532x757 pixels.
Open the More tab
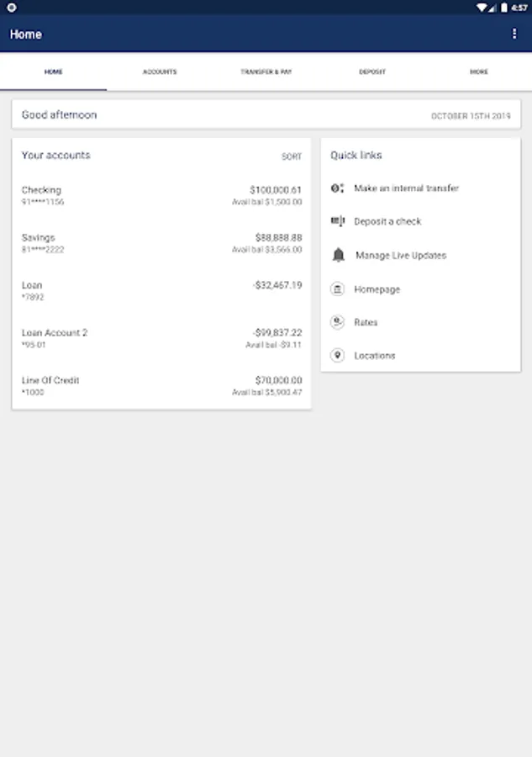point(478,72)
